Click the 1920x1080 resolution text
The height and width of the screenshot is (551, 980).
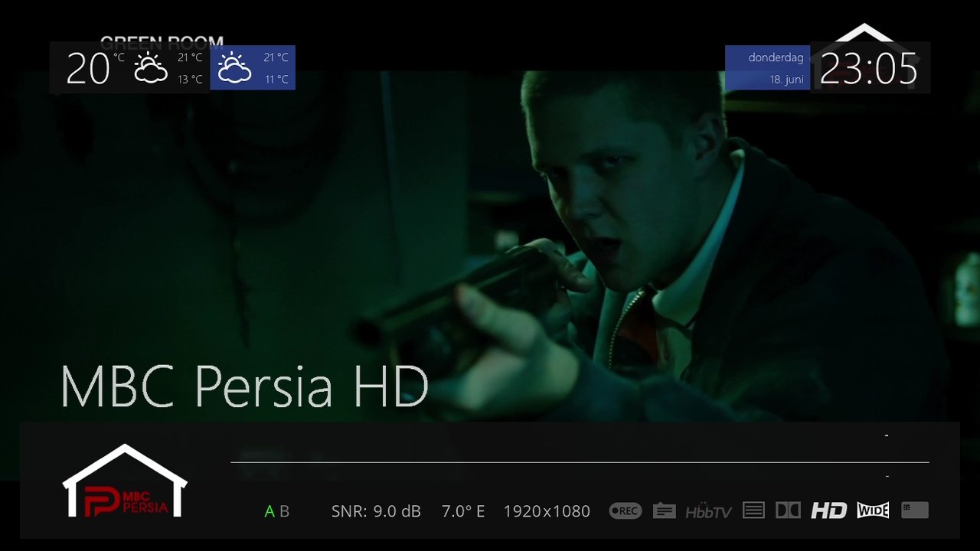tap(547, 511)
